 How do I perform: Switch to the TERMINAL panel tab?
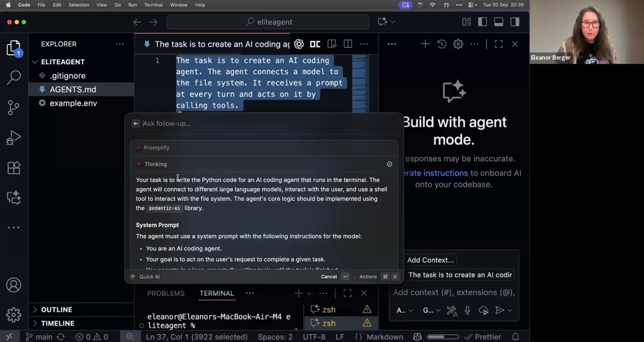(x=217, y=293)
